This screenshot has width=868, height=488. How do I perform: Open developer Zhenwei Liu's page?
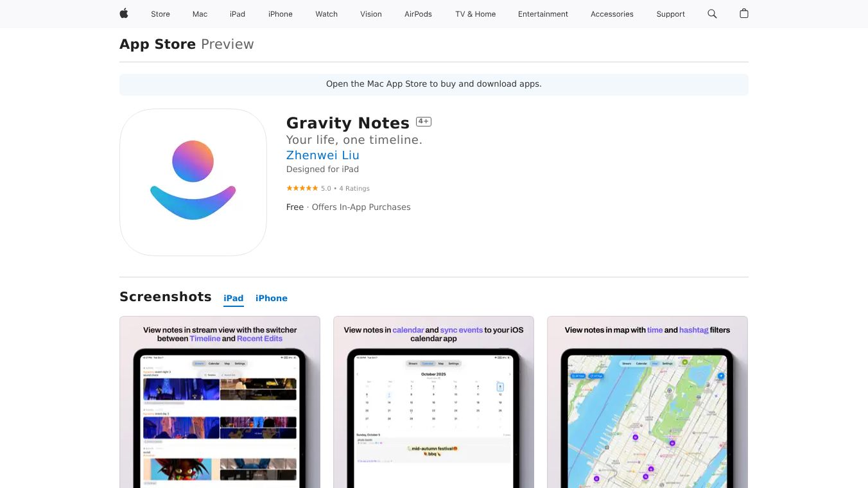pyautogui.click(x=323, y=155)
